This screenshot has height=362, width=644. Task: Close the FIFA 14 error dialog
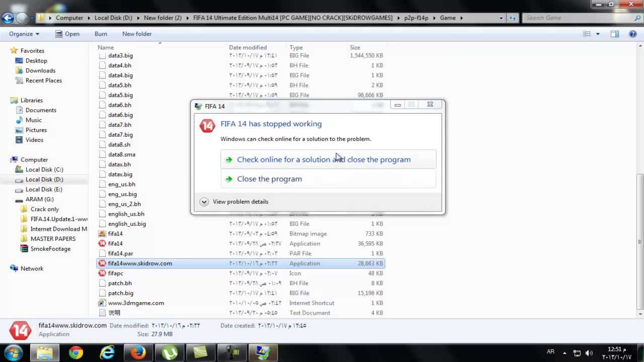[x=430, y=105]
